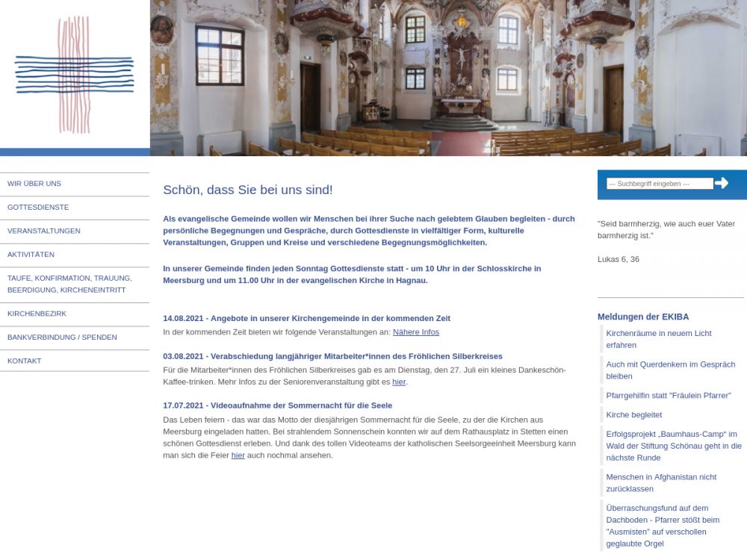Navigate to KIRCHENBEZIRK section
The height and width of the screenshot is (560, 747).
[37, 314]
